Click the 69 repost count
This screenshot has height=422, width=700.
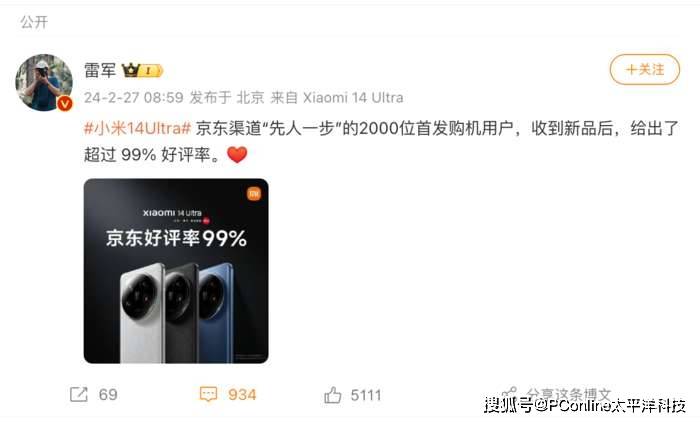pyautogui.click(x=108, y=395)
